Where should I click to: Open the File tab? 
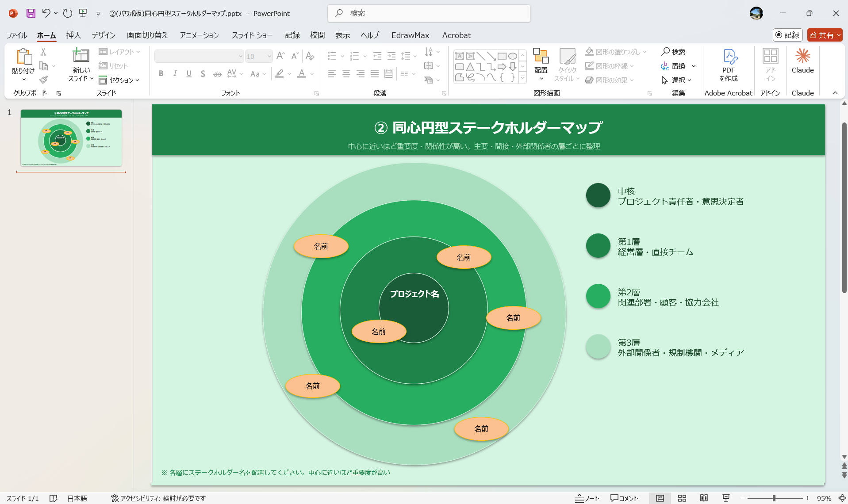pyautogui.click(x=17, y=35)
